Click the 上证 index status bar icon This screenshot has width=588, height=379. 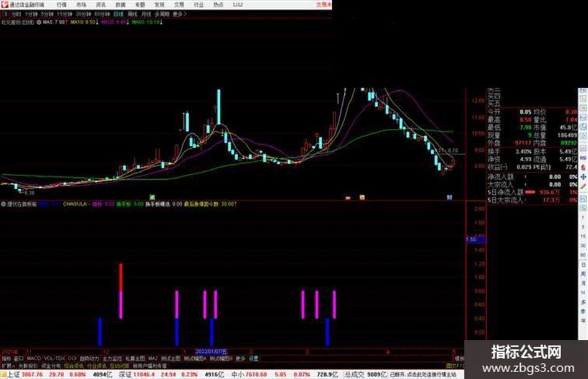3,375
